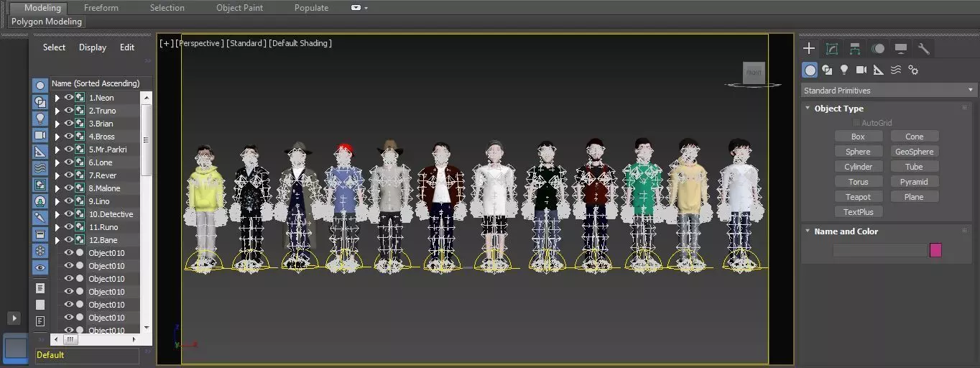This screenshot has width=980, height=368.
Task: Open the Standard Primitives dropdown
Action: (889, 91)
